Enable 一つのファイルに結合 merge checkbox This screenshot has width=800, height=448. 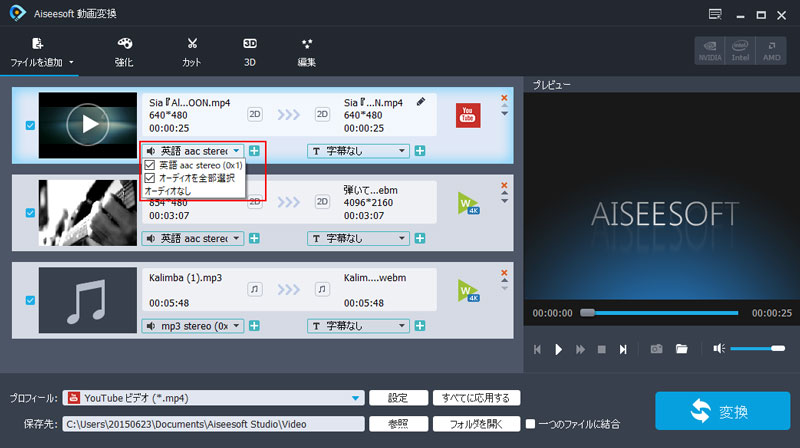pyautogui.click(x=531, y=424)
